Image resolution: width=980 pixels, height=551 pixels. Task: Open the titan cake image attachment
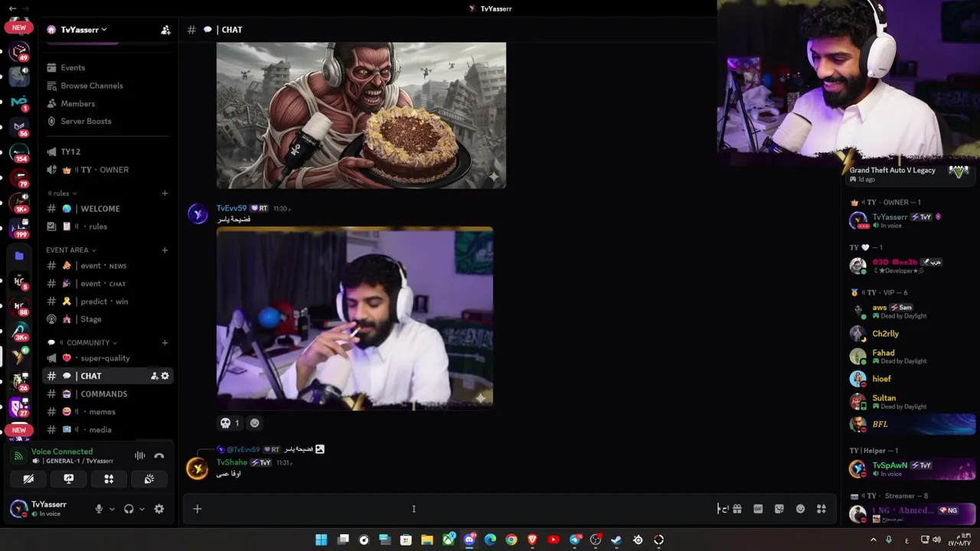[x=361, y=115]
